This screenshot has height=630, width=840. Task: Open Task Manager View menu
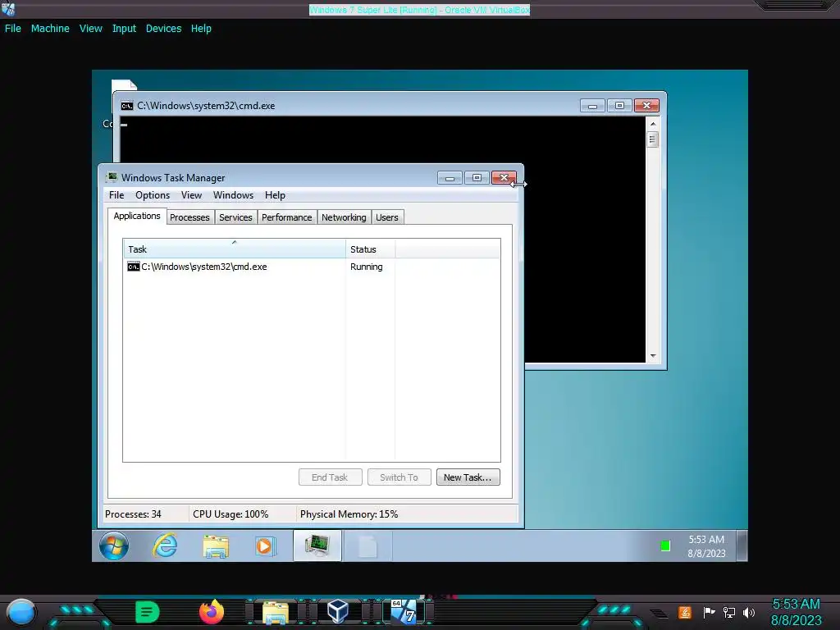coord(191,195)
